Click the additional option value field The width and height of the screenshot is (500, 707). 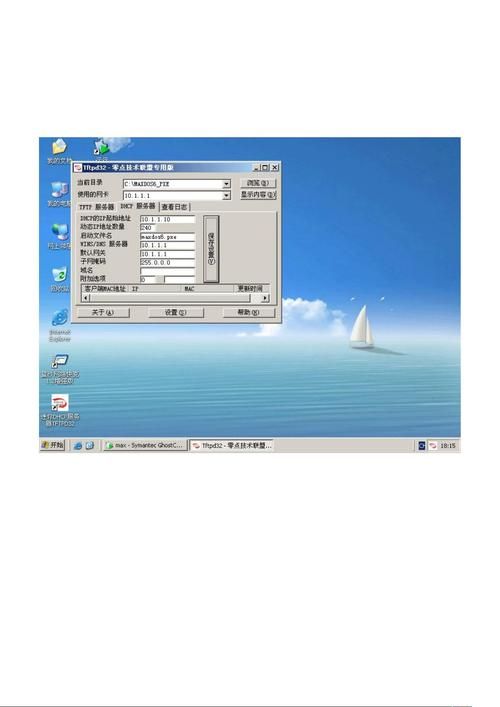click(x=180, y=280)
